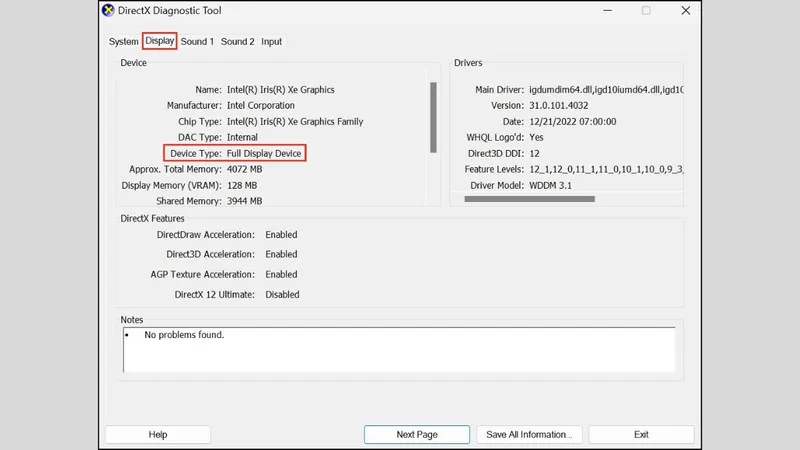Click the 'Approx. Total Memory:' label
Screen dimensions: 800x450
point(175,169)
